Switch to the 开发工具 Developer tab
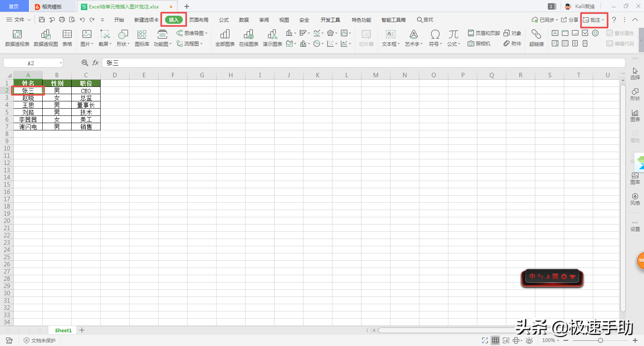644x346 pixels. [x=330, y=20]
